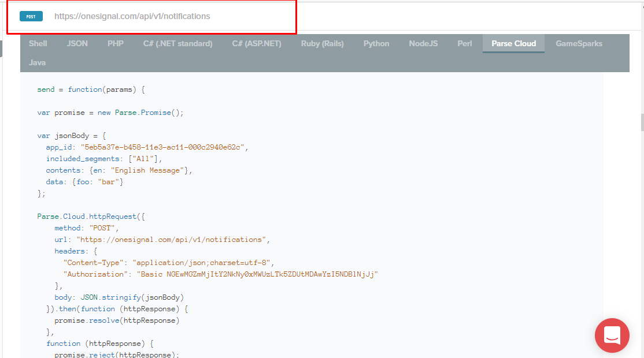This screenshot has height=358, width=644.
Task: Click the Content-Type header line
Action: click(169, 263)
